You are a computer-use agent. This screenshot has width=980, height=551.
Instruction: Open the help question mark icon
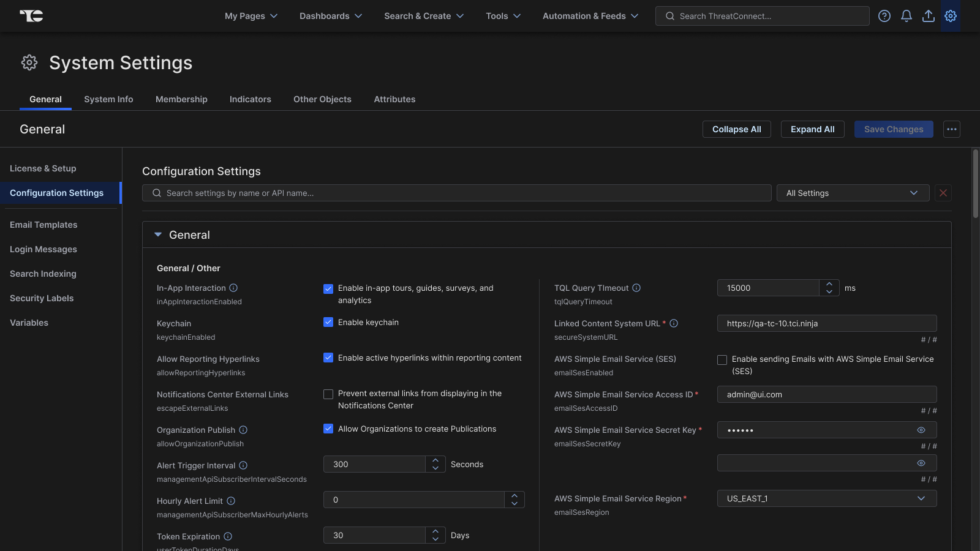pyautogui.click(x=884, y=16)
